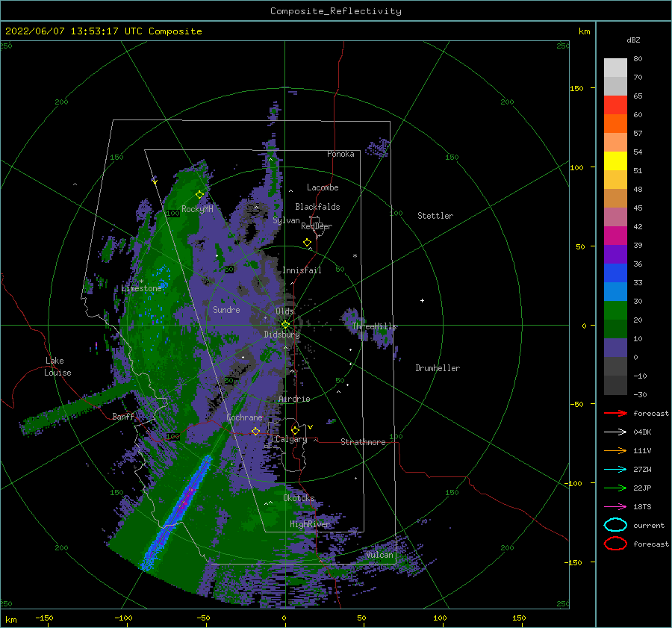
Task: Click the Innisfail city label
Action: pos(302,270)
